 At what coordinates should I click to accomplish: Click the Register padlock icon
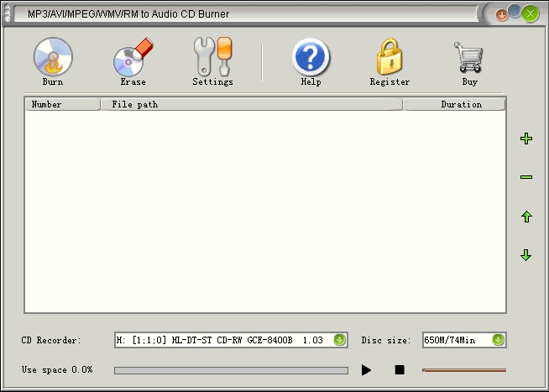point(390,58)
